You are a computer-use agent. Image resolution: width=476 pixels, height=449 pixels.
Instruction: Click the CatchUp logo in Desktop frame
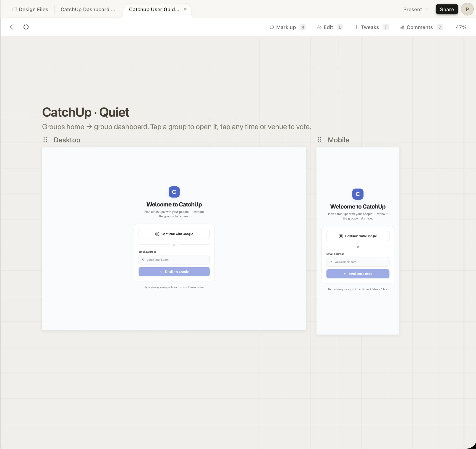[174, 192]
